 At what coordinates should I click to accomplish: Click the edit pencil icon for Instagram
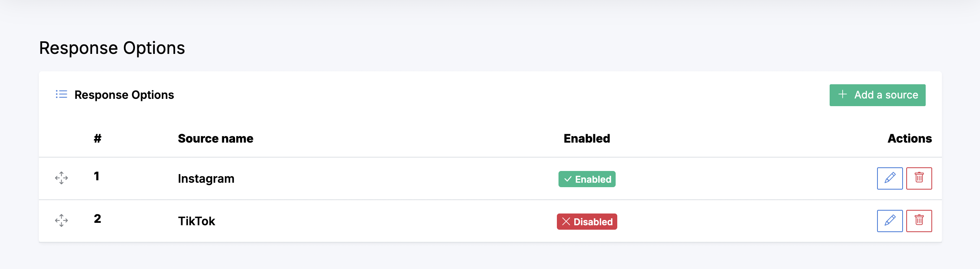pyautogui.click(x=890, y=178)
